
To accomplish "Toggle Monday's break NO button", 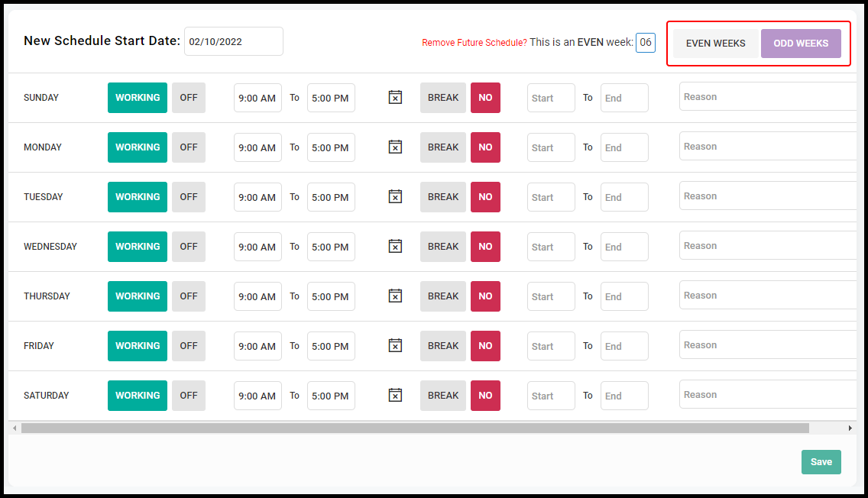I will point(485,147).
